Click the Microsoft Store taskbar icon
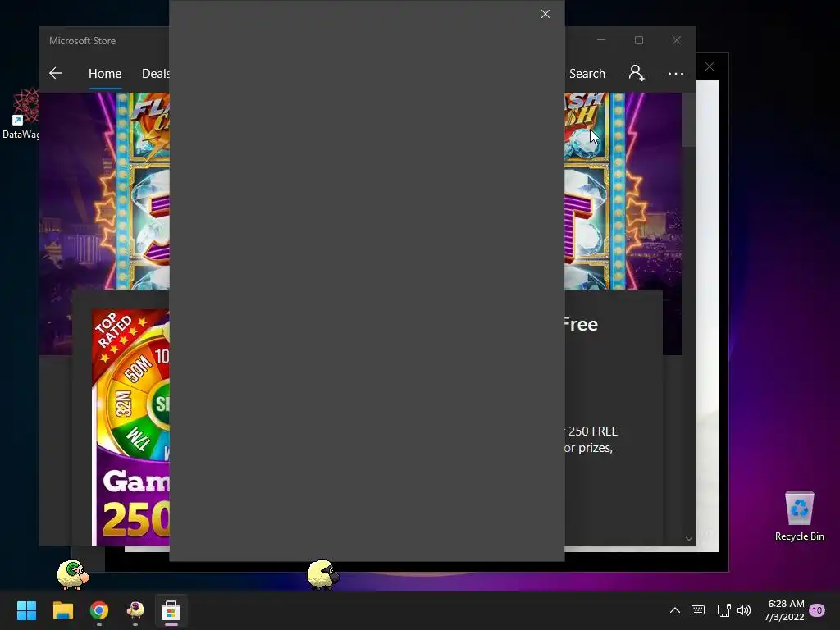The height and width of the screenshot is (630, 840). pyautogui.click(x=171, y=610)
